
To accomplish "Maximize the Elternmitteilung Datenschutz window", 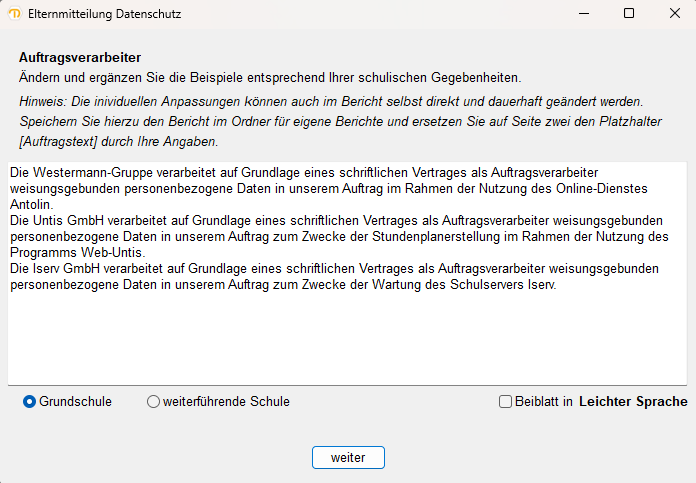I will point(629,14).
